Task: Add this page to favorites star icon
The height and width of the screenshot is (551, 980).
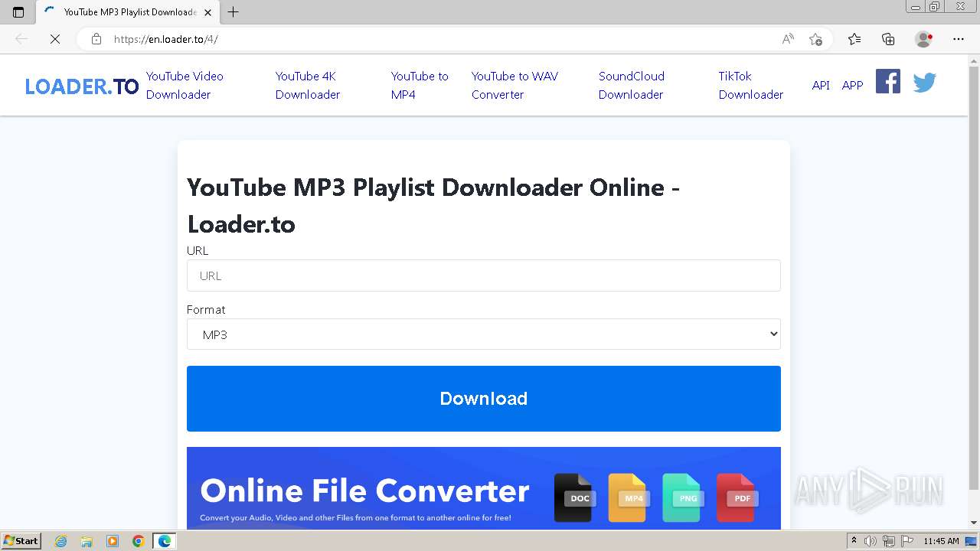Action: click(815, 39)
